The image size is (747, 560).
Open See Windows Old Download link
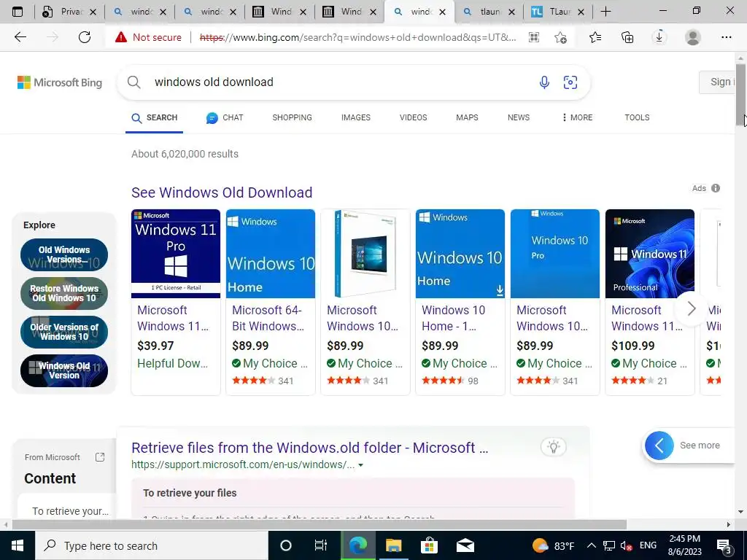pyautogui.click(x=222, y=192)
